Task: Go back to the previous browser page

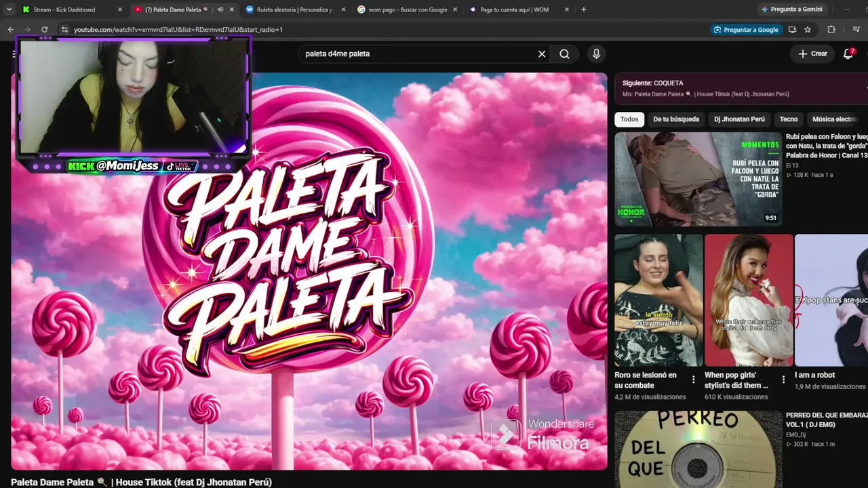Action: point(11,30)
